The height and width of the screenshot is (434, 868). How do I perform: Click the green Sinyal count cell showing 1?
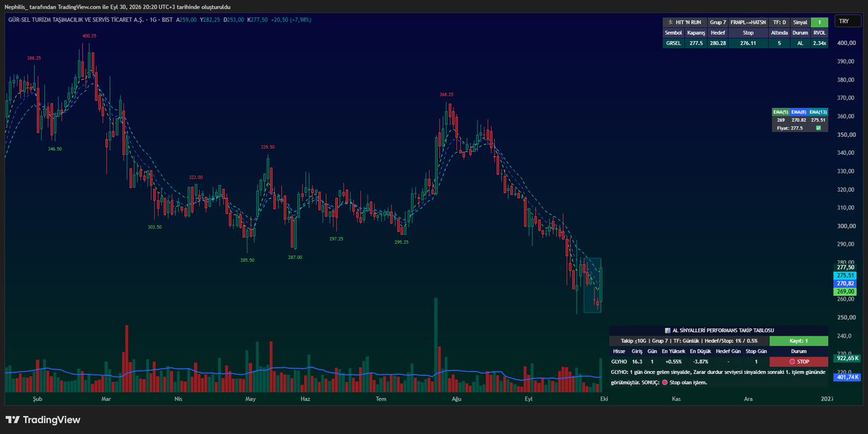819,22
